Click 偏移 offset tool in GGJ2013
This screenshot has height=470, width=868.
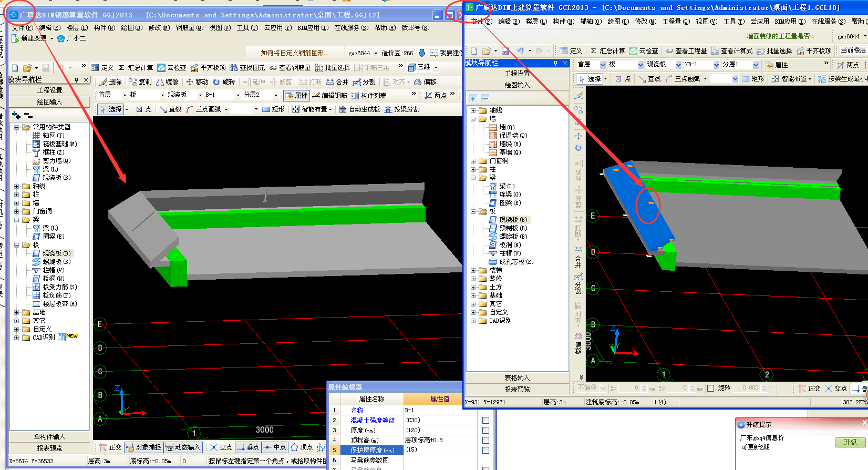pyautogui.click(x=425, y=81)
